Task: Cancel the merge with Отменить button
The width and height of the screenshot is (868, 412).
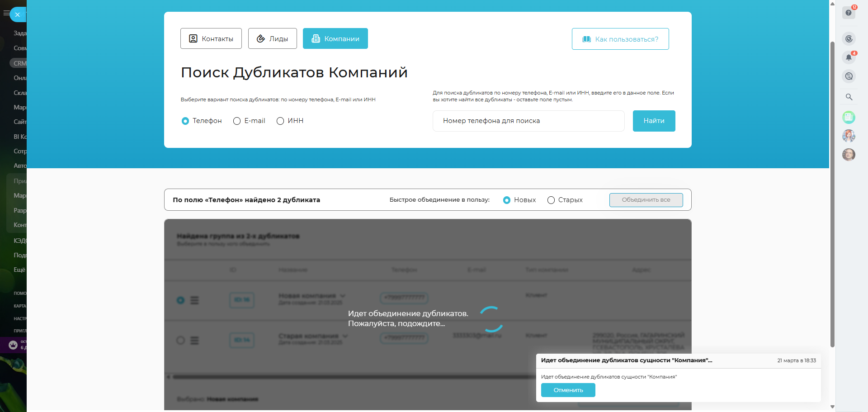Action: tap(568, 390)
